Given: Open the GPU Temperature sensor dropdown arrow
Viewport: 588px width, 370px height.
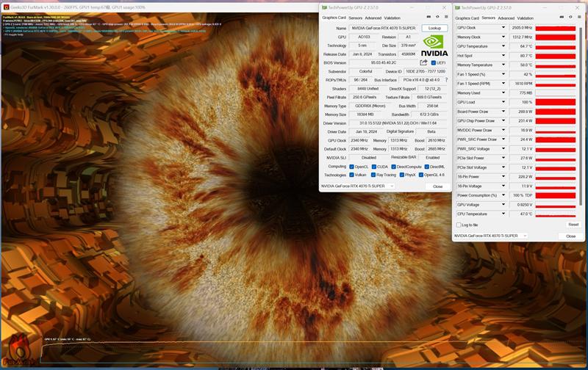Looking at the screenshot, I should (503, 46).
